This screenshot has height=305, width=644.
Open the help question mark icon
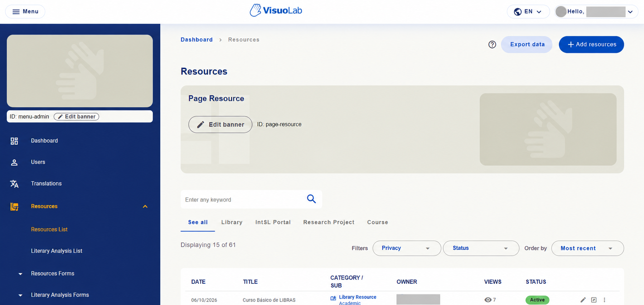[x=492, y=45]
